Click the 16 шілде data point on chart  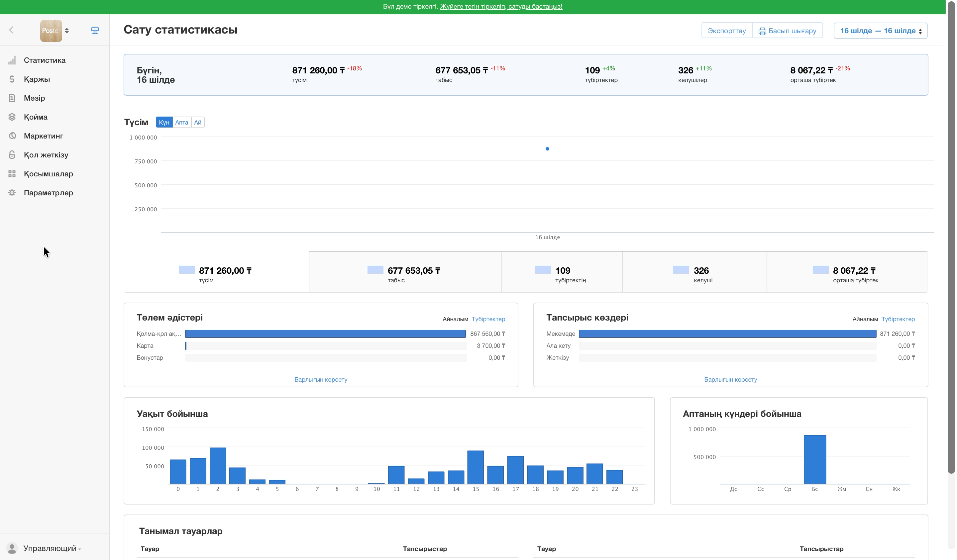pyautogui.click(x=547, y=149)
